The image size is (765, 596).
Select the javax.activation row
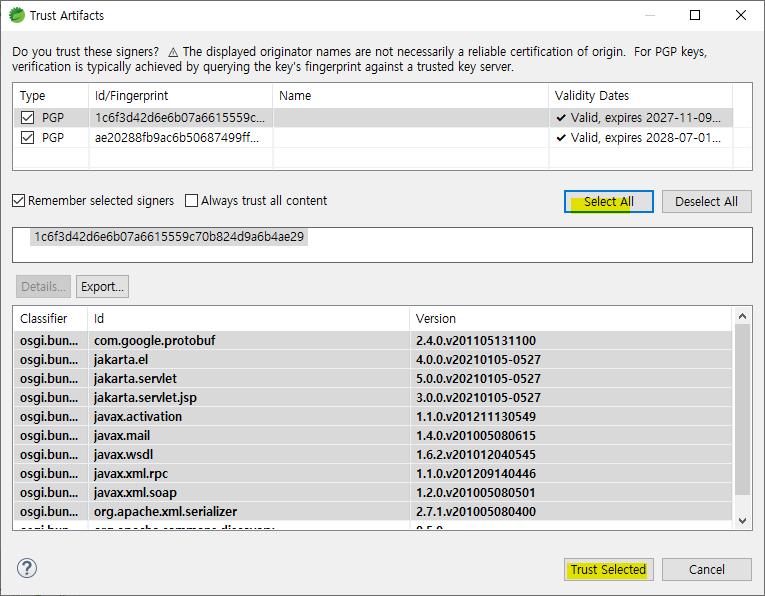coord(373,417)
